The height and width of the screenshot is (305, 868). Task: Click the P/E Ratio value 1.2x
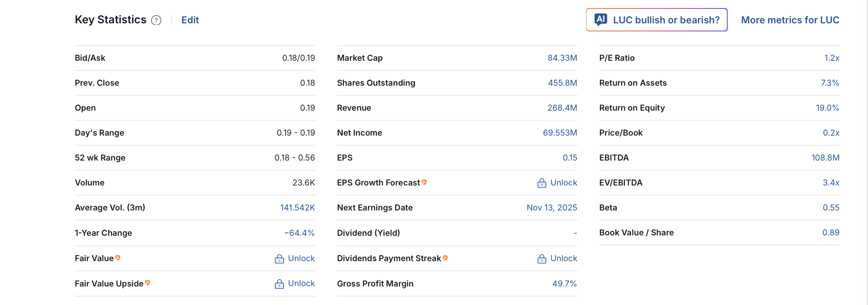(x=831, y=58)
